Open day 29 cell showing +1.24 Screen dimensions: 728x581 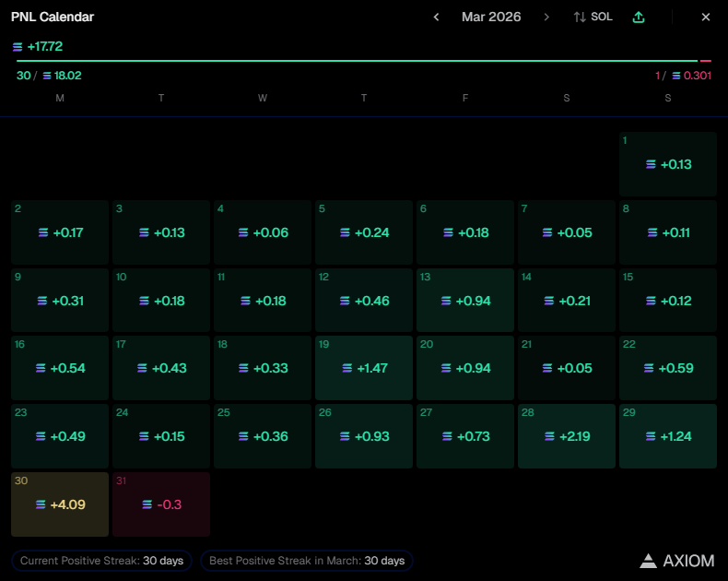[x=668, y=436]
